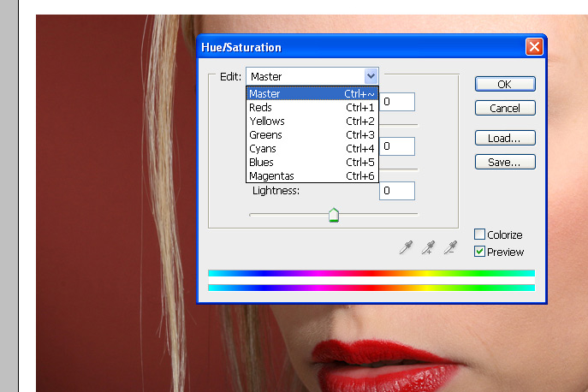
Task: Choose Cyans in the Edit list
Action: click(x=312, y=149)
